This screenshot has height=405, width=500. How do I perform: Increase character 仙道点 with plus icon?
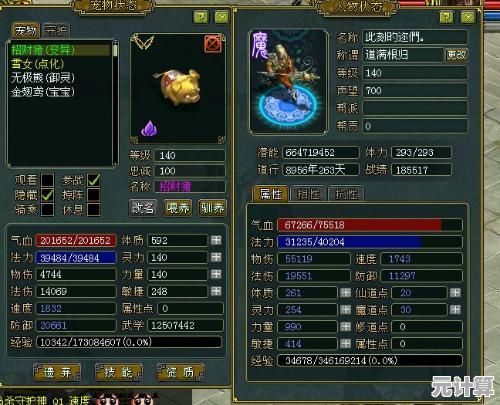[455, 293]
